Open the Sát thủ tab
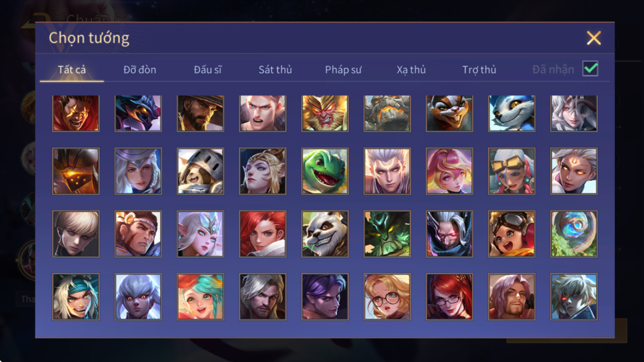644x362 pixels. 275,70
